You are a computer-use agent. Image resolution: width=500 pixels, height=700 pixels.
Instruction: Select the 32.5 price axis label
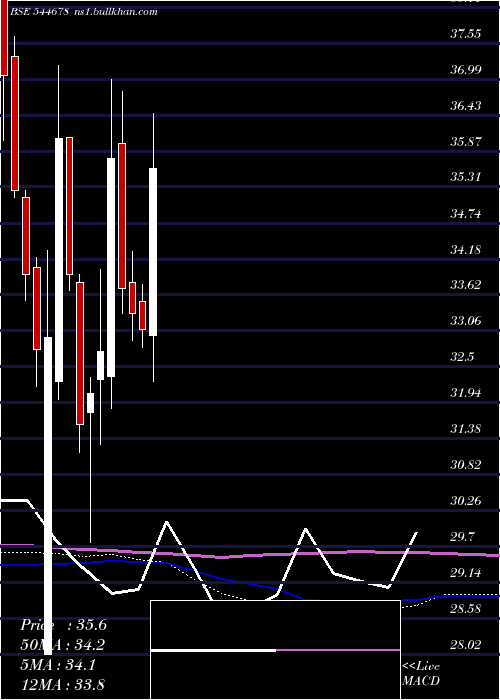(462, 357)
